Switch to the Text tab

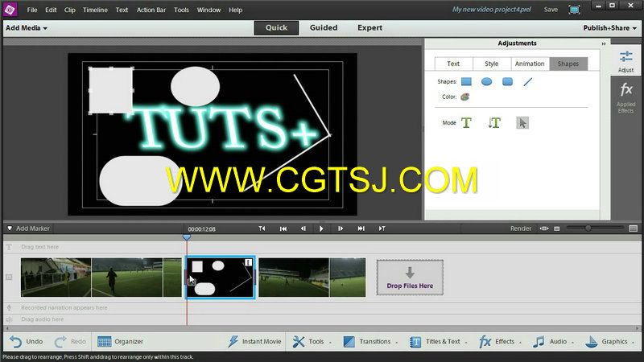(x=453, y=64)
